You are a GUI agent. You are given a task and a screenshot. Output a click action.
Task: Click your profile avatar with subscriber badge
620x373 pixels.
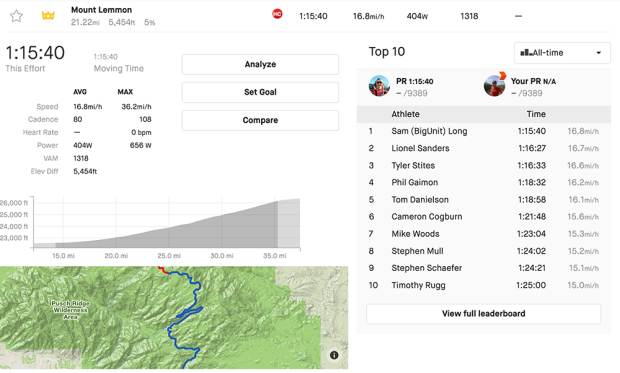point(494,85)
